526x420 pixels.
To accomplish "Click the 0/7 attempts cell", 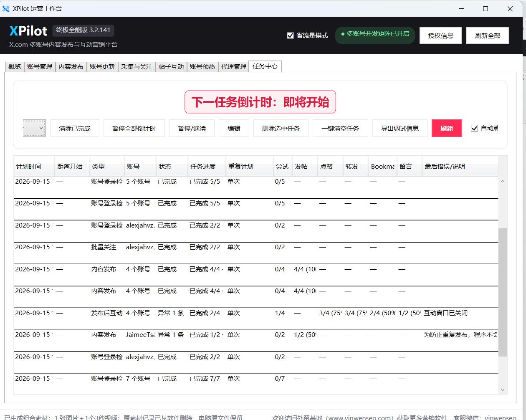I will (280, 379).
